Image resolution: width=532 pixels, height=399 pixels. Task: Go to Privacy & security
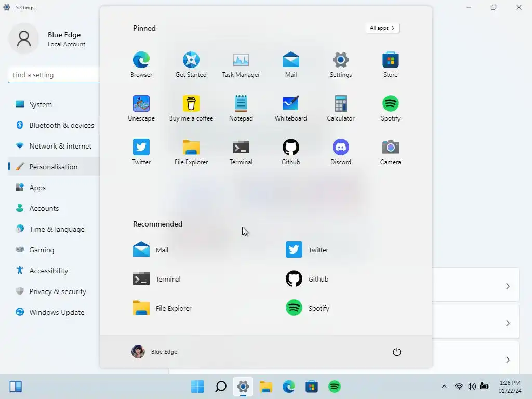coord(54,291)
